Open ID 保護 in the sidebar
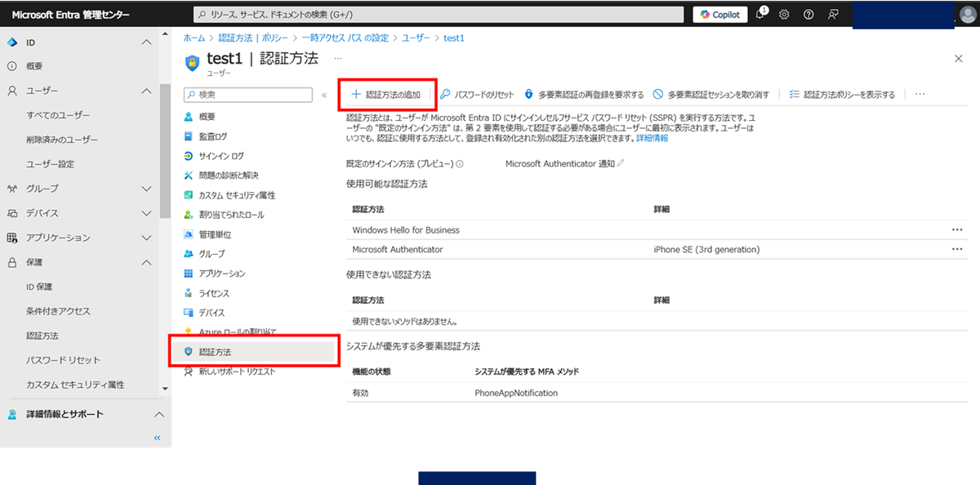Image resolution: width=980 pixels, height=485 pixels. tap(39, 287)
